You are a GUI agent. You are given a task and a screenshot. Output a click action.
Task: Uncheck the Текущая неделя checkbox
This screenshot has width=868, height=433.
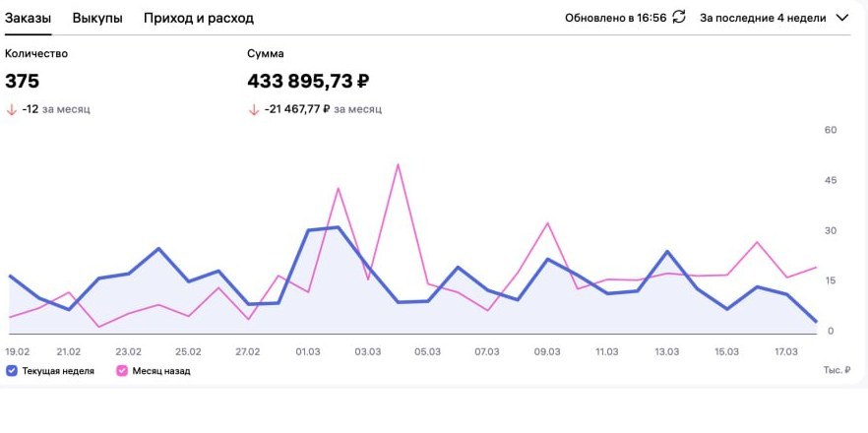click(x=11, y=371)
